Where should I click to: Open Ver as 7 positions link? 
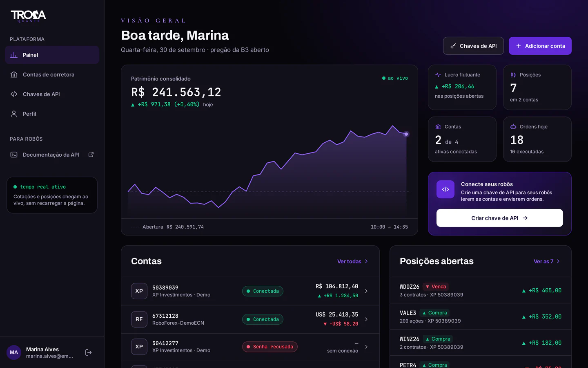coord(547,261)
